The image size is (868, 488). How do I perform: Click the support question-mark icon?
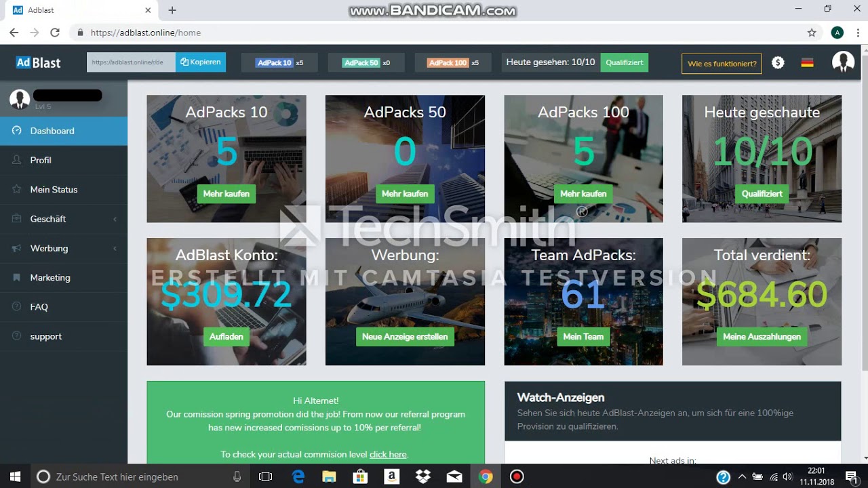[16, 336]
